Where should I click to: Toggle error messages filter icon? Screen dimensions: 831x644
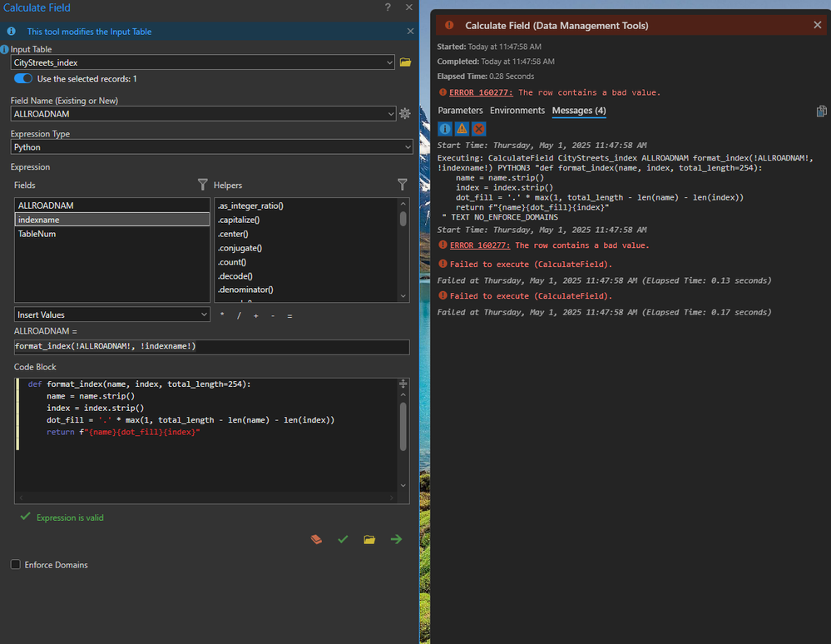[x=478, y=129]
